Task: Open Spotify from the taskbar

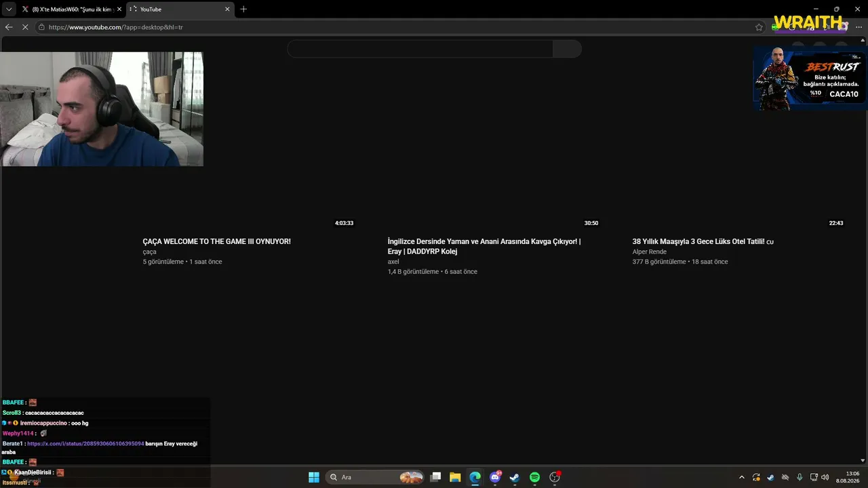Action: [x=534, y=477]
